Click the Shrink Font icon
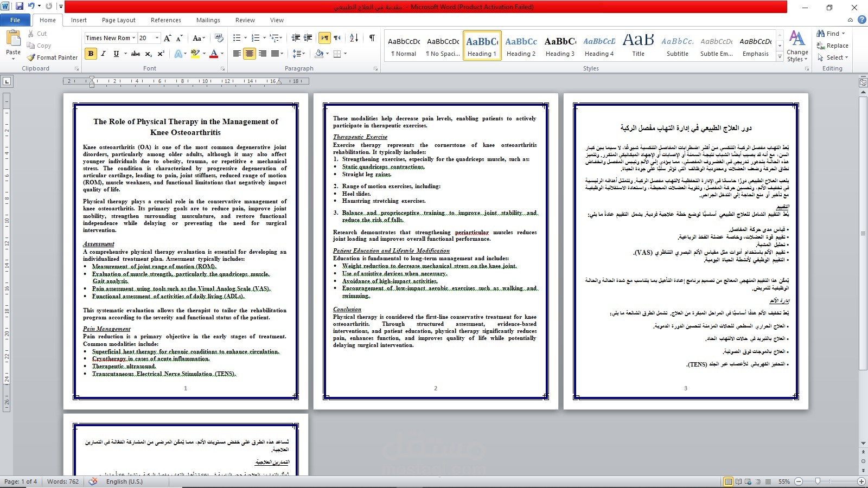 click(179, 38)
